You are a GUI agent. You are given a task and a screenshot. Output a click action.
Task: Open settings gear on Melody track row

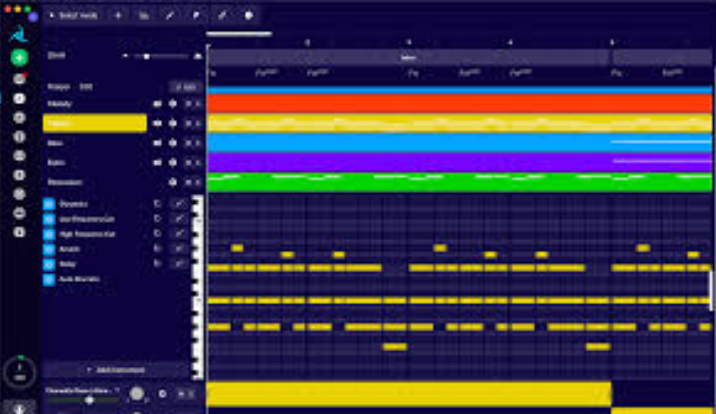pyautogui.click(x=173, y=104)
